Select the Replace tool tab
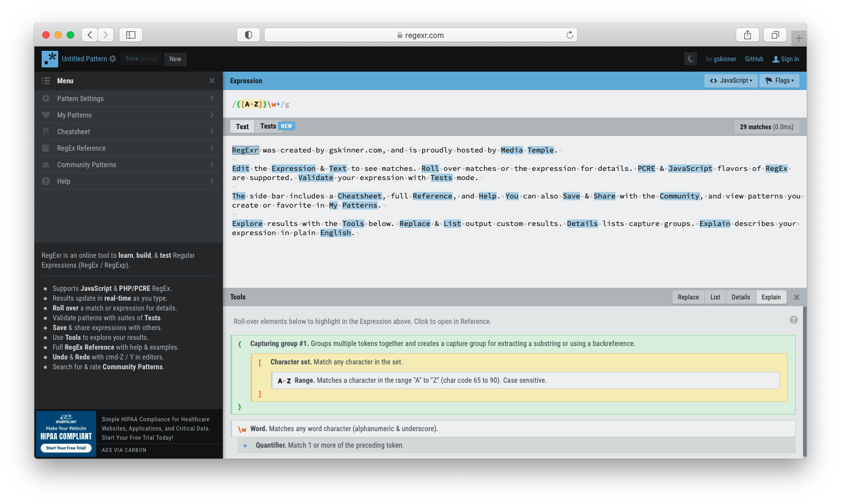Screen dimensions: 841x504 [x=688, y=297]
